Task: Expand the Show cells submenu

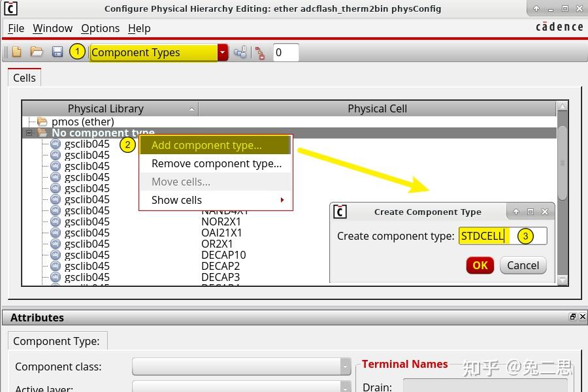Action: point(216,200)
